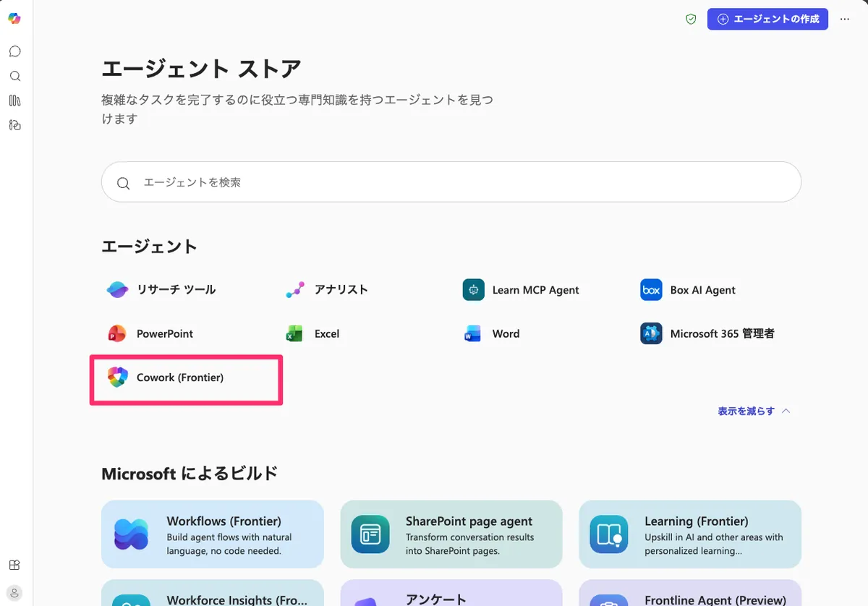Click the Search icon in sidebar

[x=14, y=76]
